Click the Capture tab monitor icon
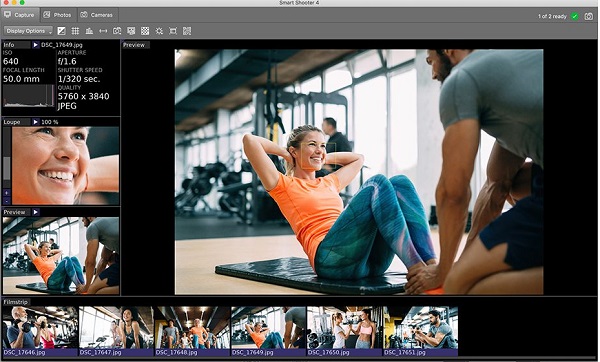 pyautogui.click(x=8, y=15)
